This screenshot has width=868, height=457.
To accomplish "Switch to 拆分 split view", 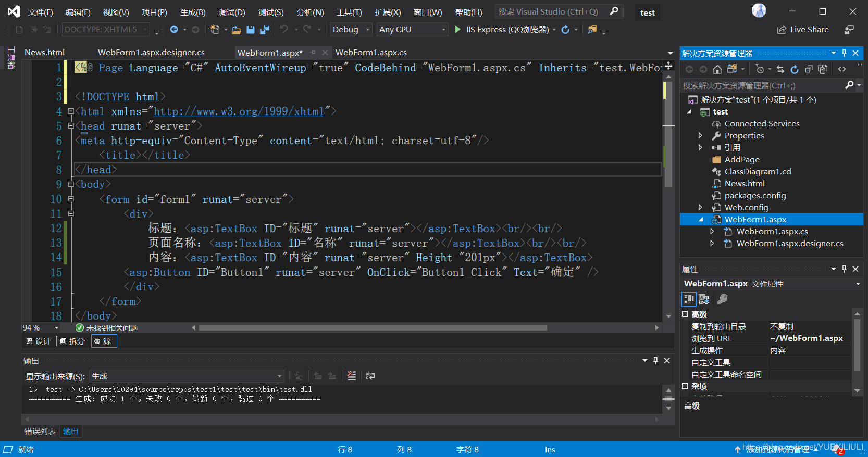I will [x=72, y=341].
